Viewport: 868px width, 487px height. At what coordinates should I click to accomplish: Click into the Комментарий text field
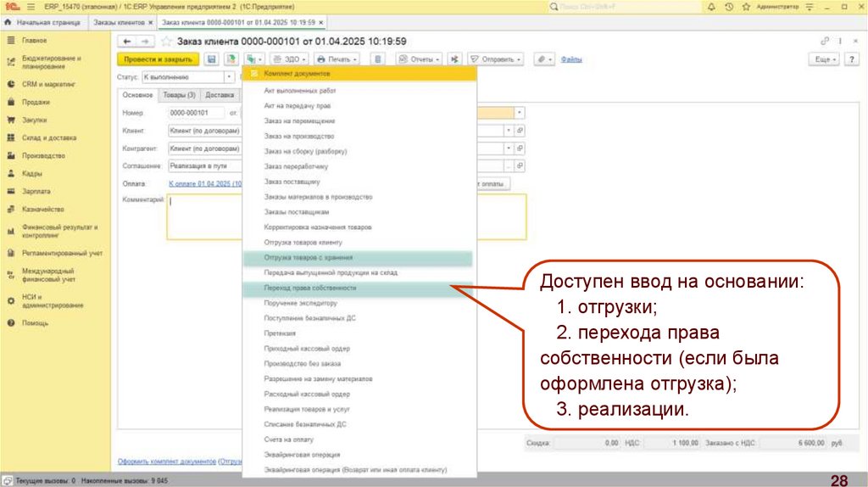tap(203, 216)
